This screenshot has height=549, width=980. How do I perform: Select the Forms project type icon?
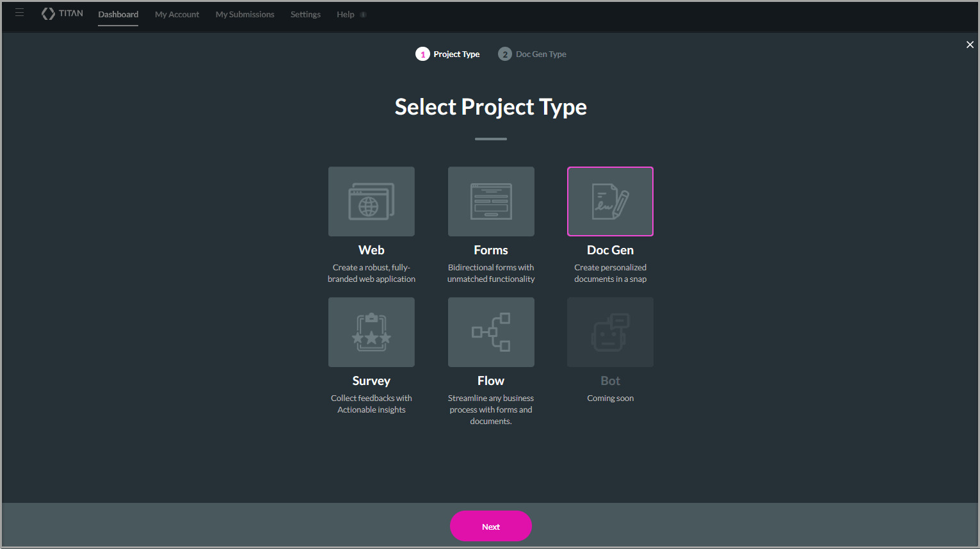[x=491, y=201]
